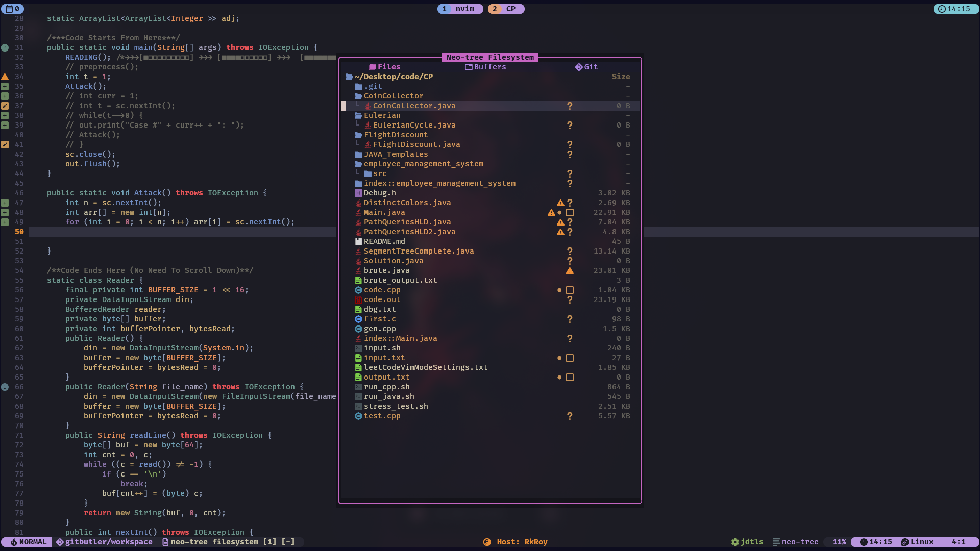Collapse the employee_management_system folder

423,164
